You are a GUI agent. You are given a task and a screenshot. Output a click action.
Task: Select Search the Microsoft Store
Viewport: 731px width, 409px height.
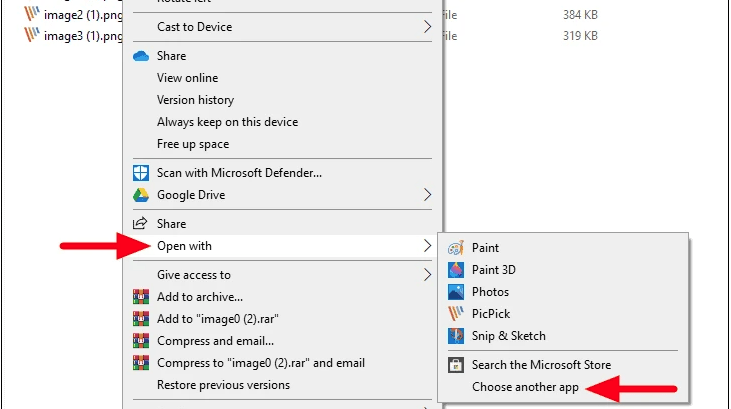pos(563,365)
